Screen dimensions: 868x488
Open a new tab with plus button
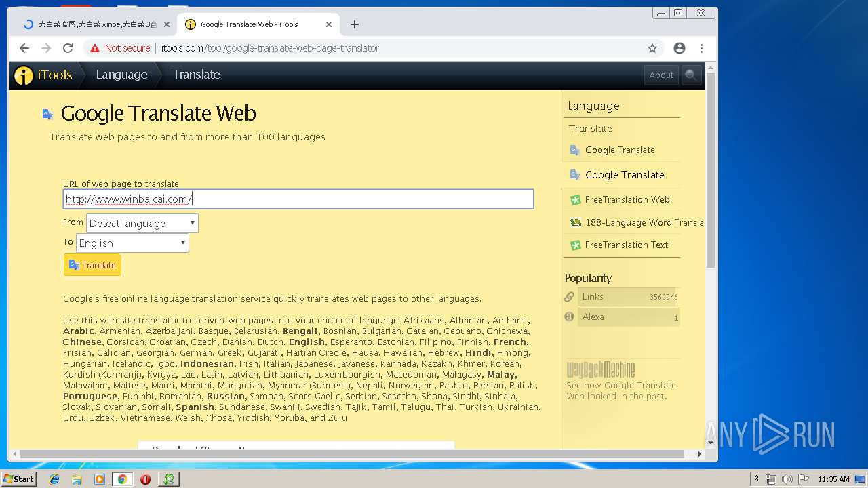click(x=355, y=24)
